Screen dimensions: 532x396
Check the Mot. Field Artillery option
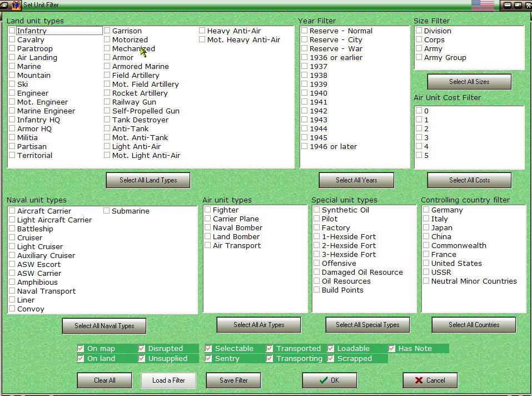107,84
